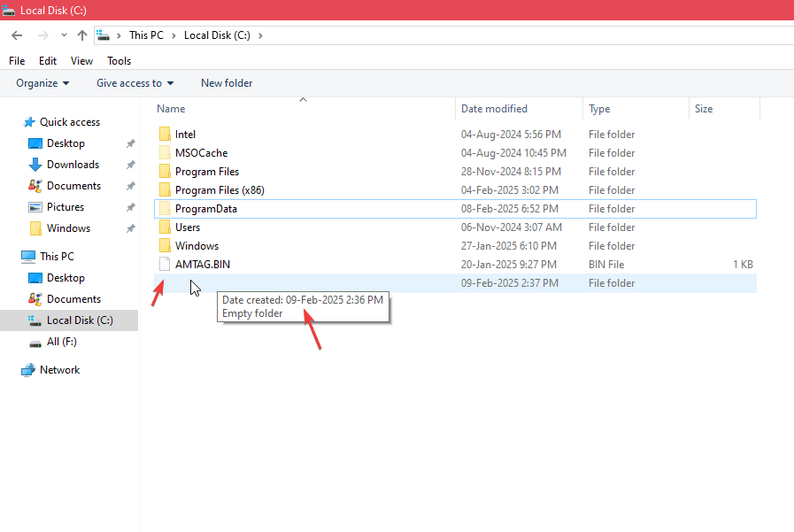Image resolution: width=794 pixels, height=532 pixels.
Task: Click the Back navigation arrow
Action: point(17,35)
